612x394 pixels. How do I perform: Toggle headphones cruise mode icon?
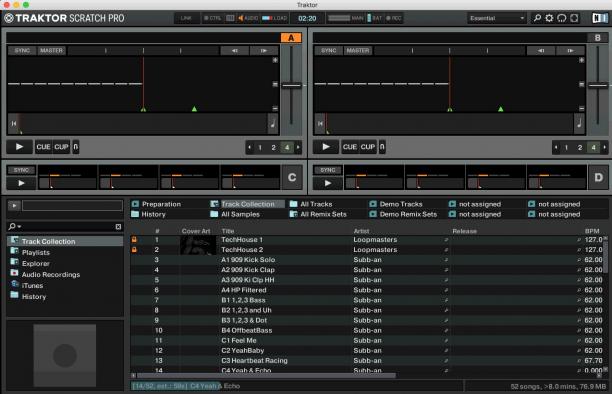click(562, 18)
